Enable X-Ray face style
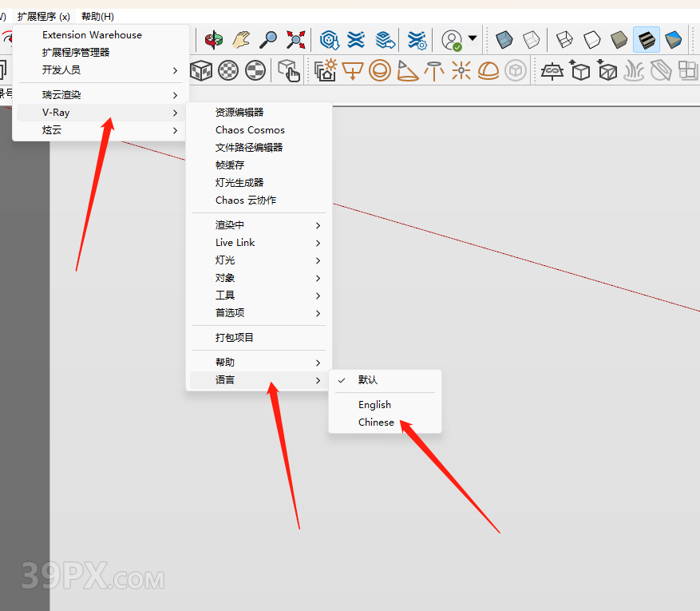Image resolution: width=700 pixels, height=611 pixels. [504, 40]
